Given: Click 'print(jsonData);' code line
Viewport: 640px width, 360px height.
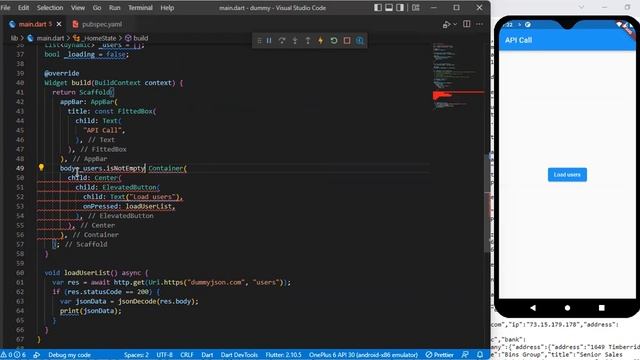Looking at the screenshot, I should click(91, 311).
